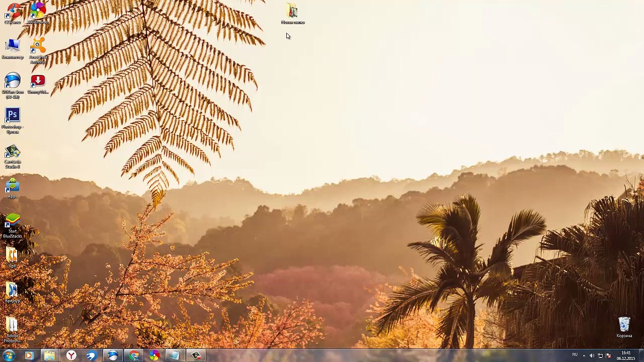Select the Компьютер desktop icon
This screenshot has height=362, width=644.
point(13,49)
